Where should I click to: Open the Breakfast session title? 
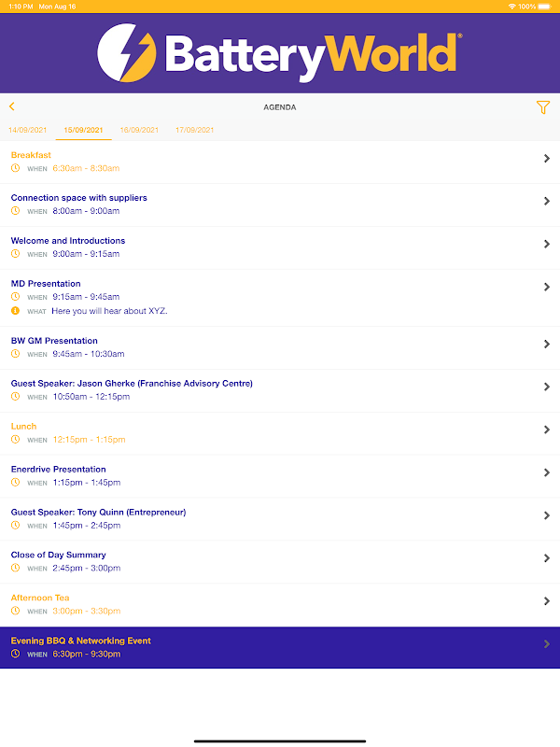[31, 155]
